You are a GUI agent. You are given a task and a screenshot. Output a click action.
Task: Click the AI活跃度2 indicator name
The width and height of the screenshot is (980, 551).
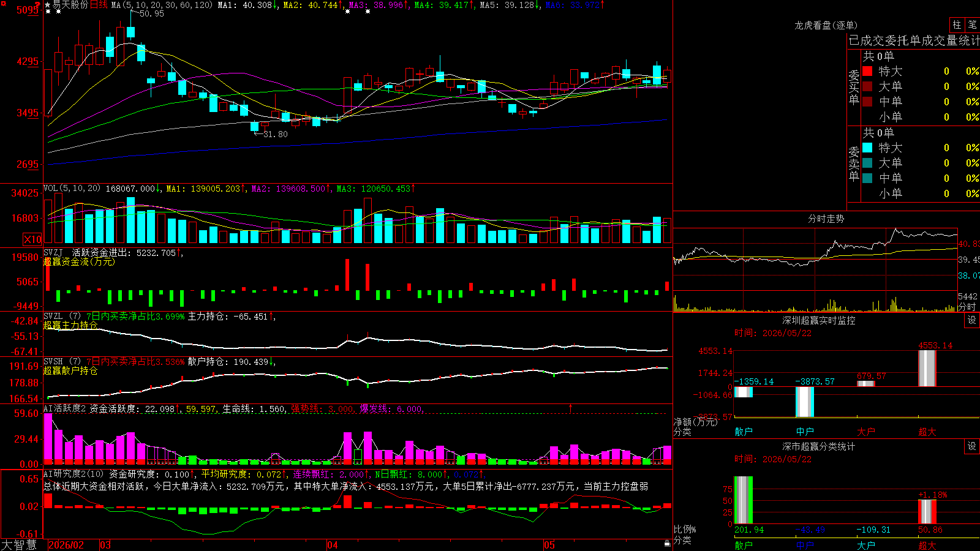point(65,408)
